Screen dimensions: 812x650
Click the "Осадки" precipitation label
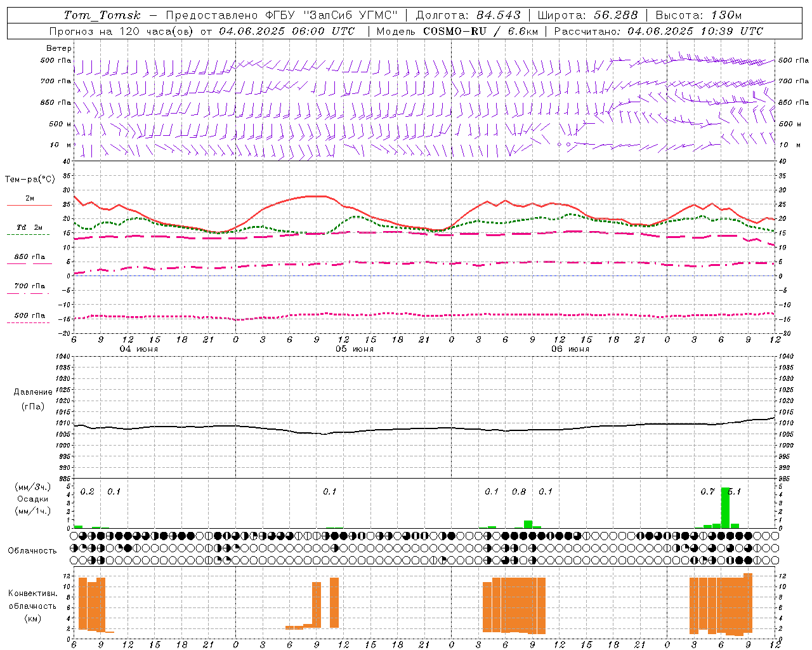point(32,499)
